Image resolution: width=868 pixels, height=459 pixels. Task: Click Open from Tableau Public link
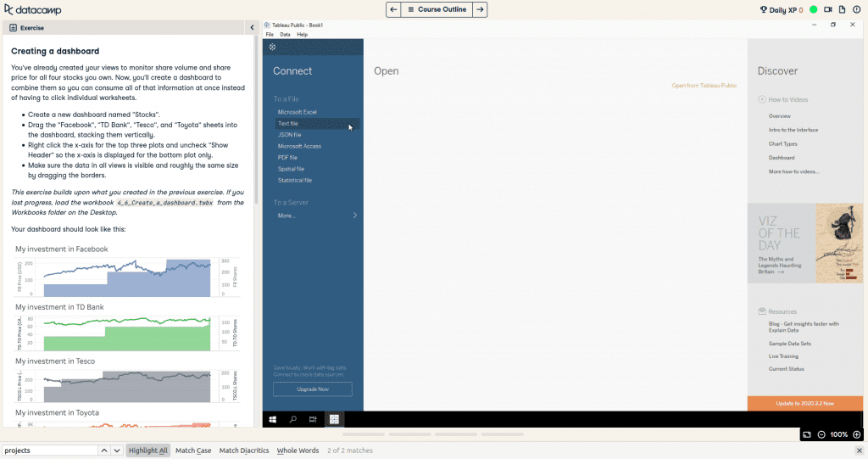pos(704,86)
